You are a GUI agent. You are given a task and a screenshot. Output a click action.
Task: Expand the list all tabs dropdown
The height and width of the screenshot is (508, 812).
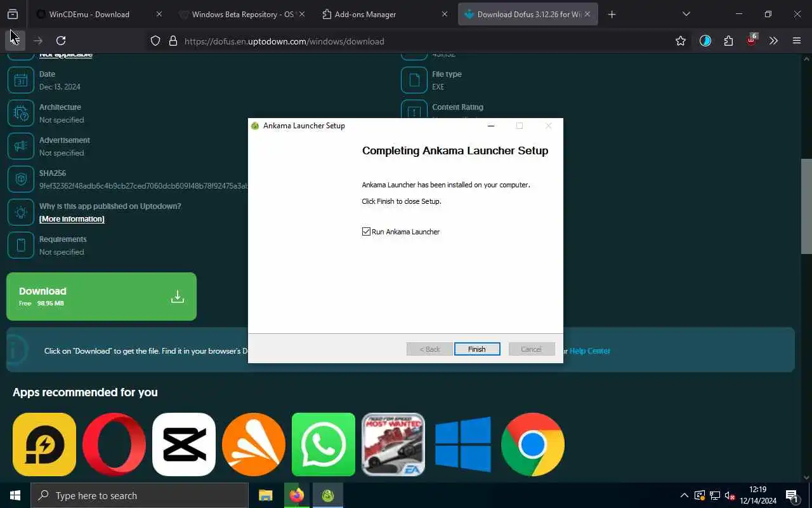[686, 14]
